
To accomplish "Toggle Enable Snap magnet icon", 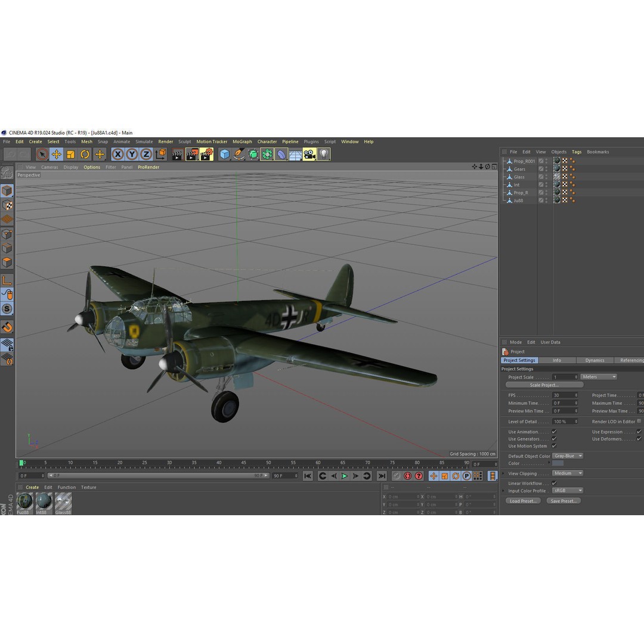I will [x=7, y=327].
